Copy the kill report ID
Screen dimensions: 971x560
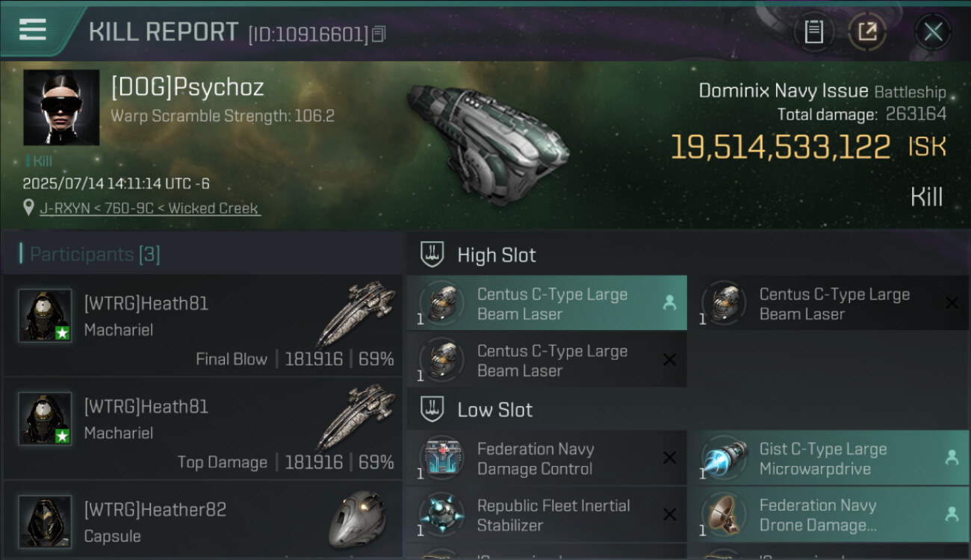(x=379, y=34)
